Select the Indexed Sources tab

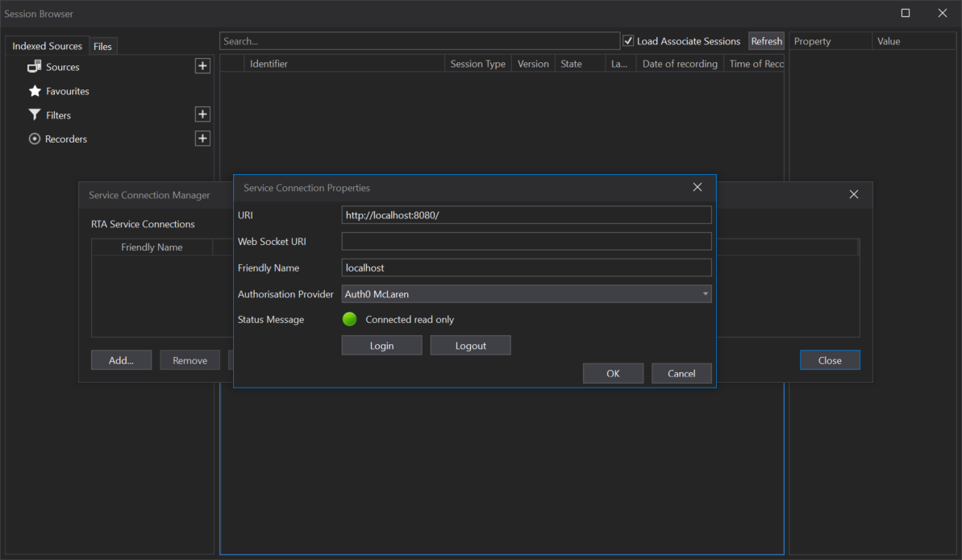click(46, 46)
